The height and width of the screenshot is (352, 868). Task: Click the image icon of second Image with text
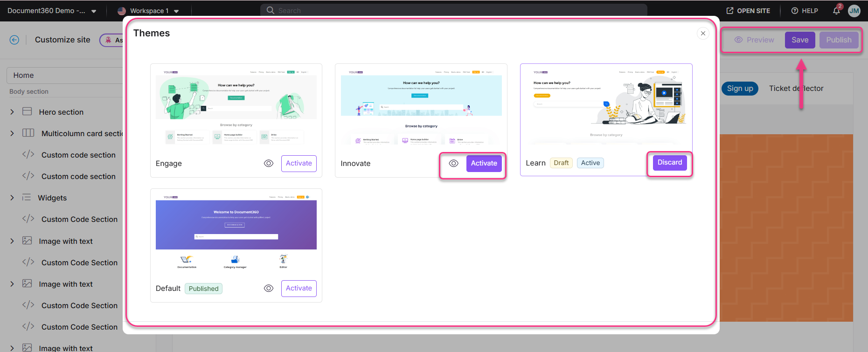[x=27, y=283]
